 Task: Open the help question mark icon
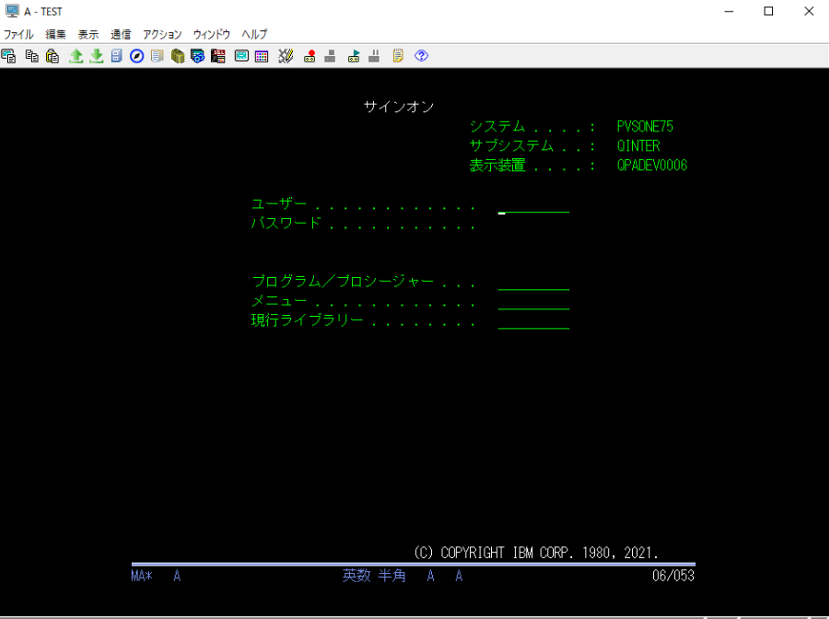coord(421,56)
